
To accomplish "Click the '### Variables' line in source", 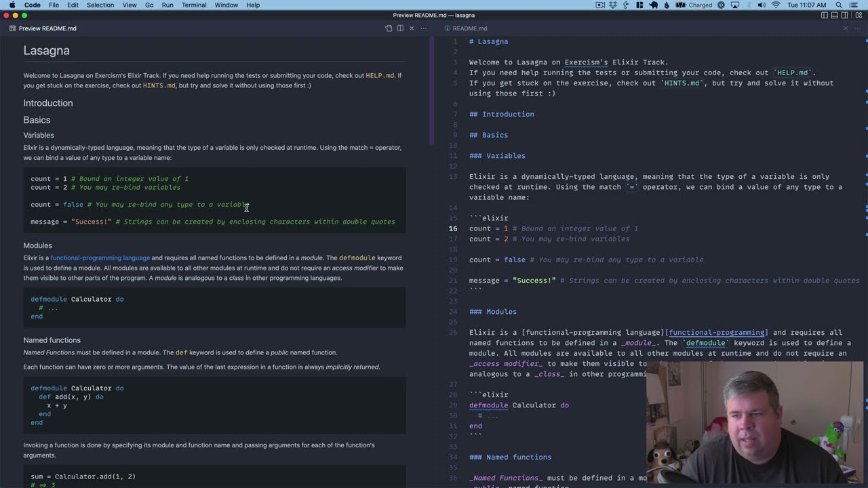I will [497, 156].
